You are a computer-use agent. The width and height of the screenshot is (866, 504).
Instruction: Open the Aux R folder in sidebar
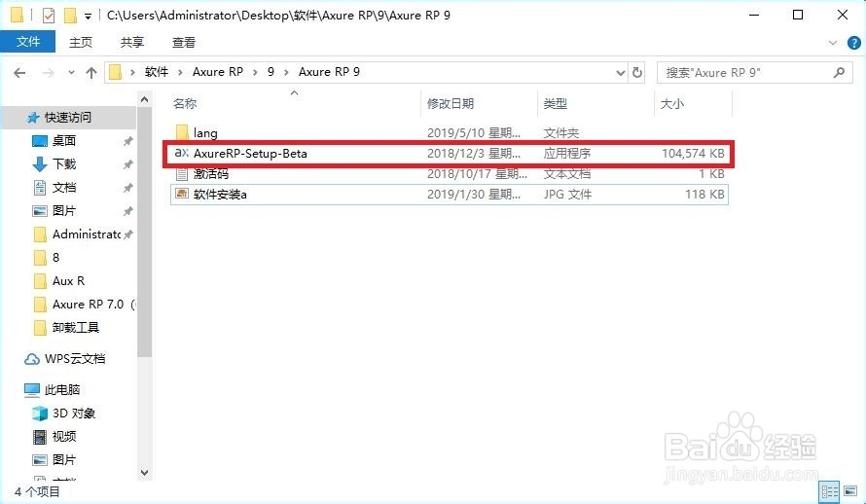68,281
